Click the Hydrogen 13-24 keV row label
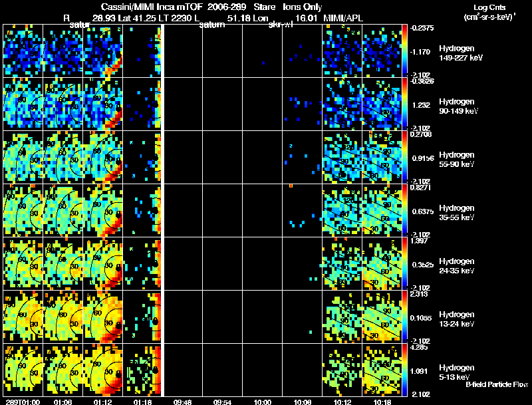This screenshot has height=405, width=532. point(457,319)
